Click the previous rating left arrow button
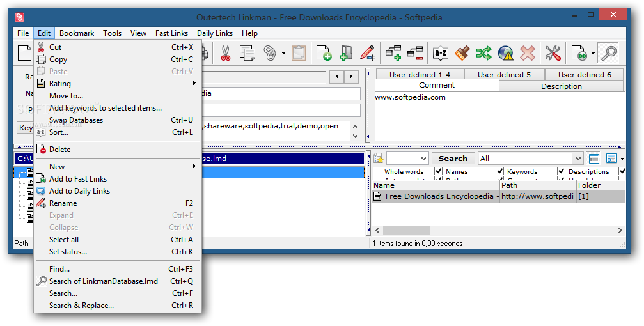This screenshot has height=326, width=644. 337,76
